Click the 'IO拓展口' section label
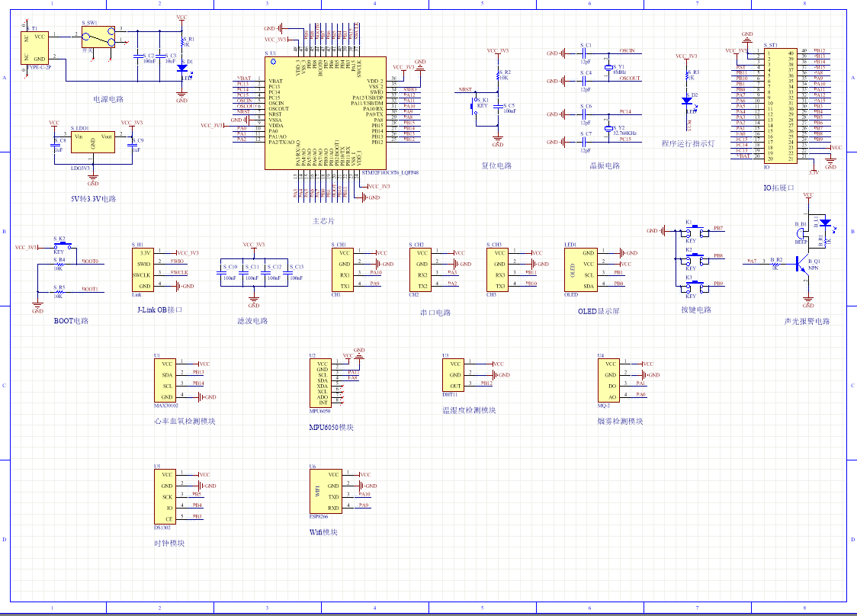 coord(778,188)
